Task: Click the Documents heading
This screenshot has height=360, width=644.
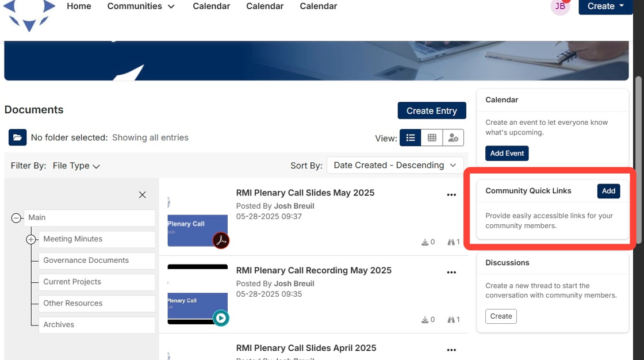Action: (34, 110)
